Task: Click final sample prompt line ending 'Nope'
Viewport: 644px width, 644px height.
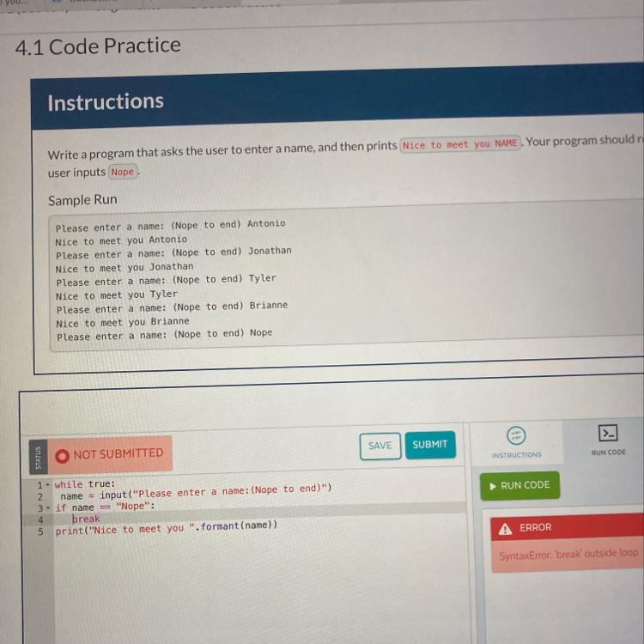Action: (164, 334)
